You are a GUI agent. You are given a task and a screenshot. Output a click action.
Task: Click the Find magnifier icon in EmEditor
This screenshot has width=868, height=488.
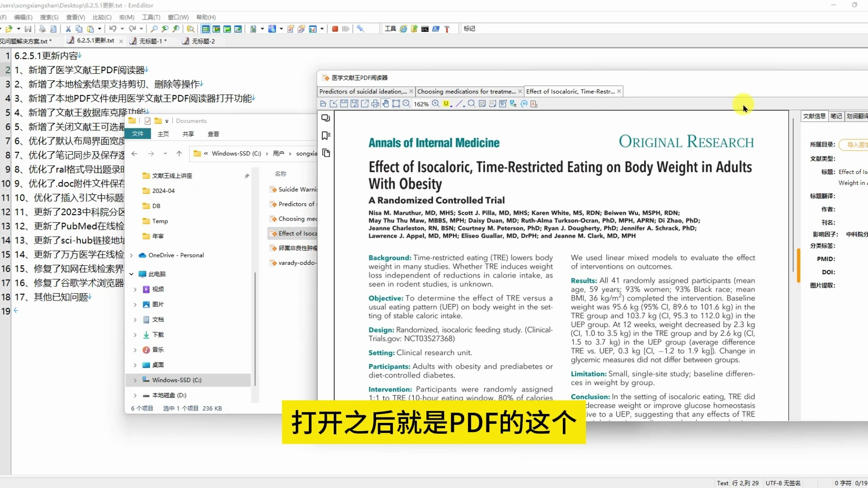pyautogui.click(x=154, y=28)
